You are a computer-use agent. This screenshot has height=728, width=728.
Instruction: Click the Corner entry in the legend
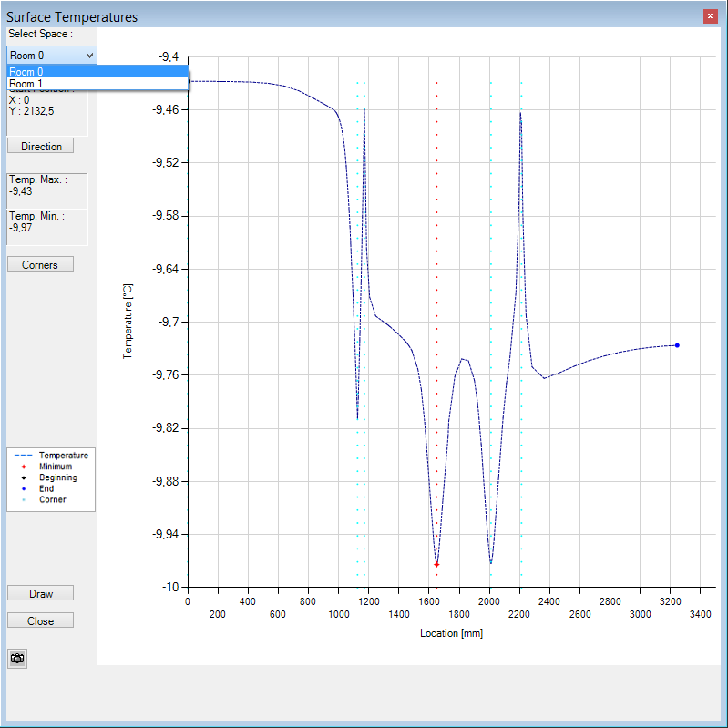52,499
